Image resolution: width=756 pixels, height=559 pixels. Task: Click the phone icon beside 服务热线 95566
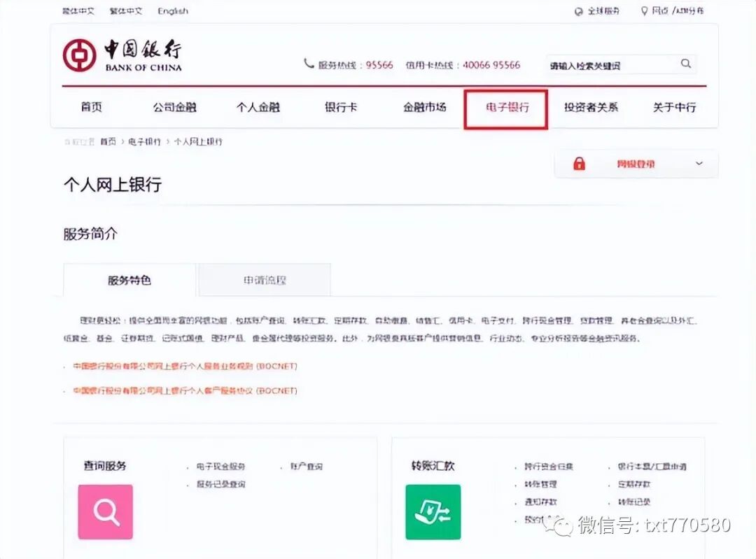click(x=308, y=62)
